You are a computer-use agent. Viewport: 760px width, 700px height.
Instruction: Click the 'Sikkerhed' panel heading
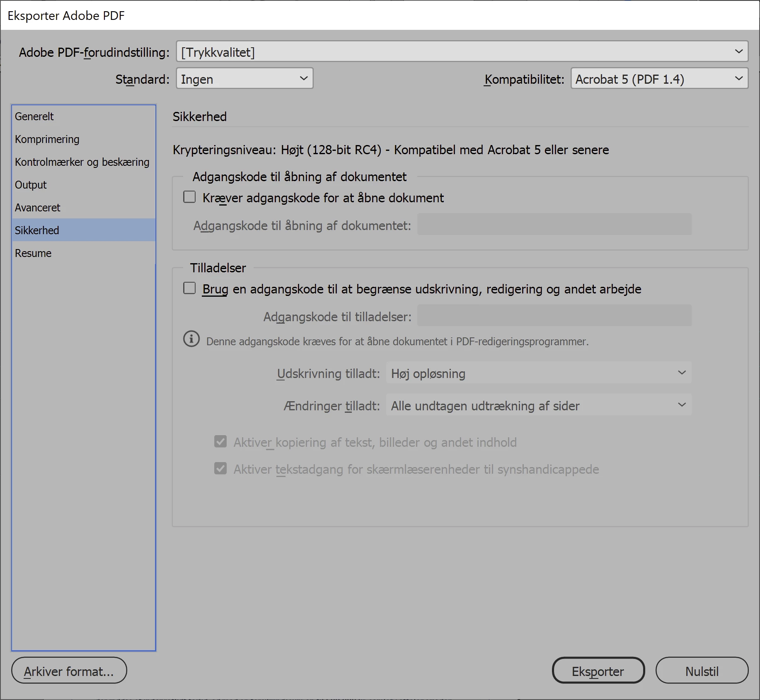click(x=200, y=116)
